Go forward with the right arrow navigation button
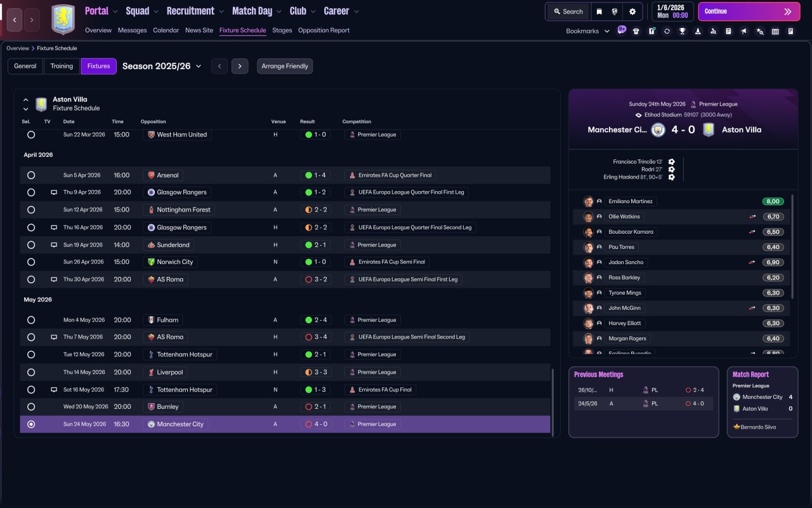This screenshot has width=812, height=508. (x=31, y=20)
